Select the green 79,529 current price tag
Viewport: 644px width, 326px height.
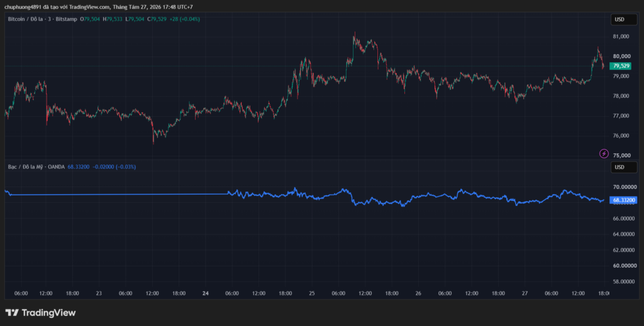coord(622,66)
